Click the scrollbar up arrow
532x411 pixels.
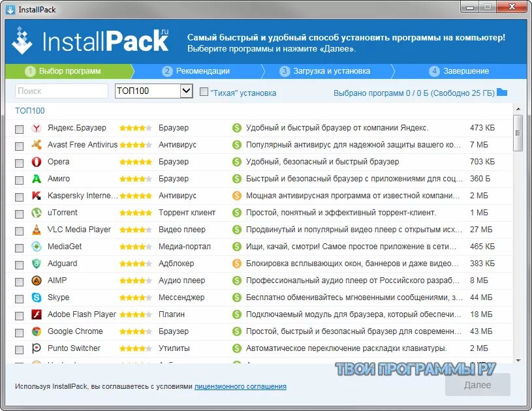coord(518,109)
